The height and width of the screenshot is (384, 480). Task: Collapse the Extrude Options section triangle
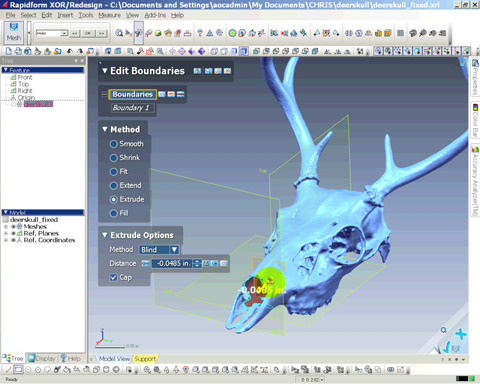coord(105,235)
